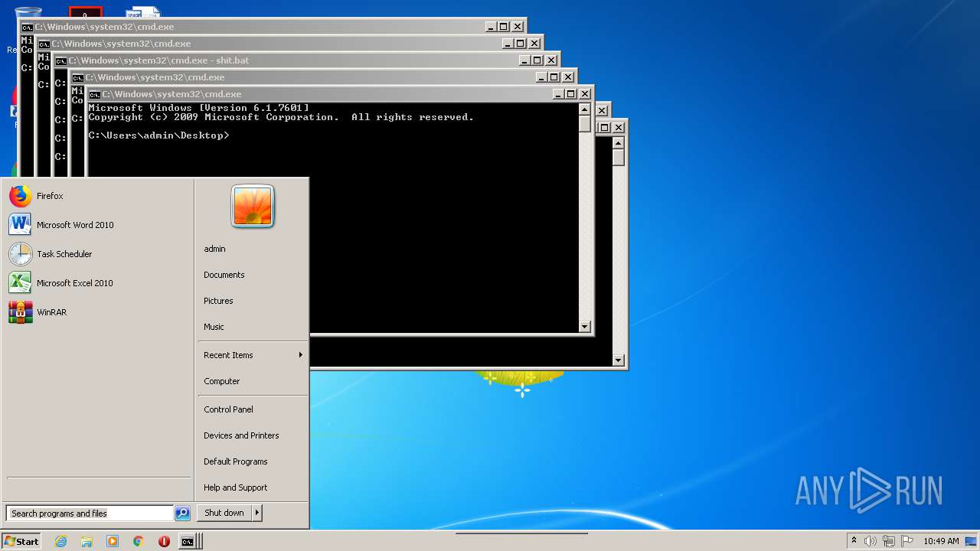Image resolution: width=980 pixels, height=551 pixels.
Task: Show hidden system tray icons
Action: [854, 541]
